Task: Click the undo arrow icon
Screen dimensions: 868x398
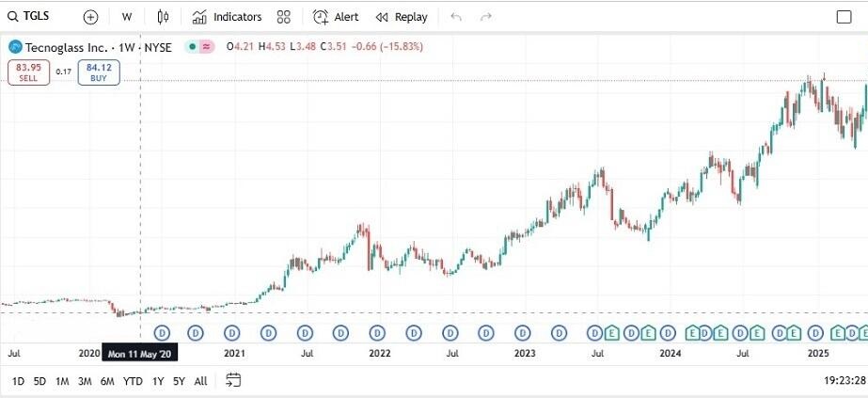Action: coord(456,17)
